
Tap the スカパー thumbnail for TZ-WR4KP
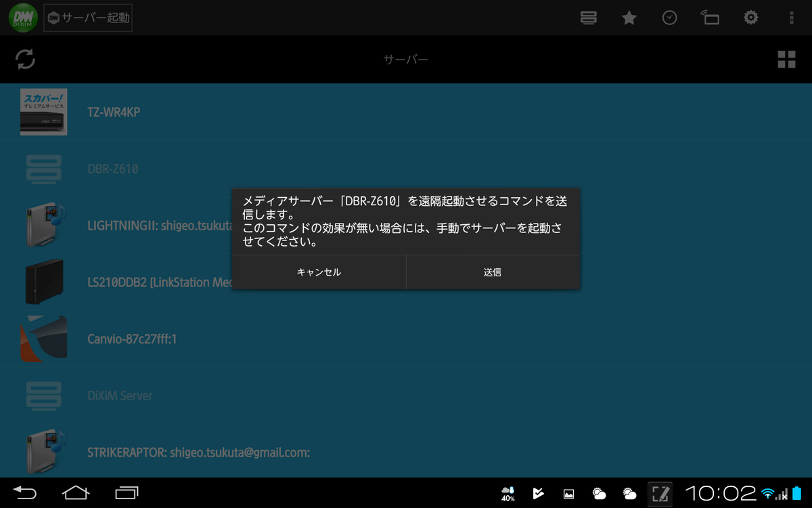click(43, 112)
